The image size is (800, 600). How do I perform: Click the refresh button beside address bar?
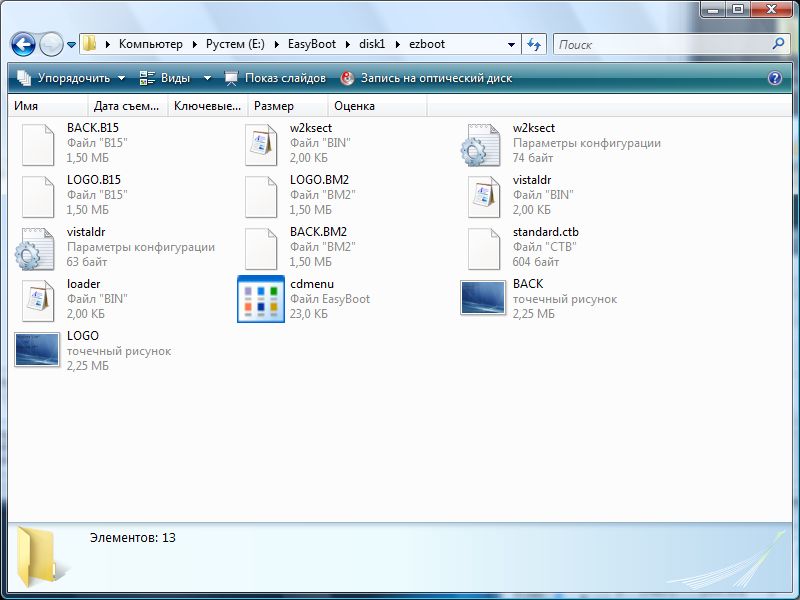(x=534, y=45)
